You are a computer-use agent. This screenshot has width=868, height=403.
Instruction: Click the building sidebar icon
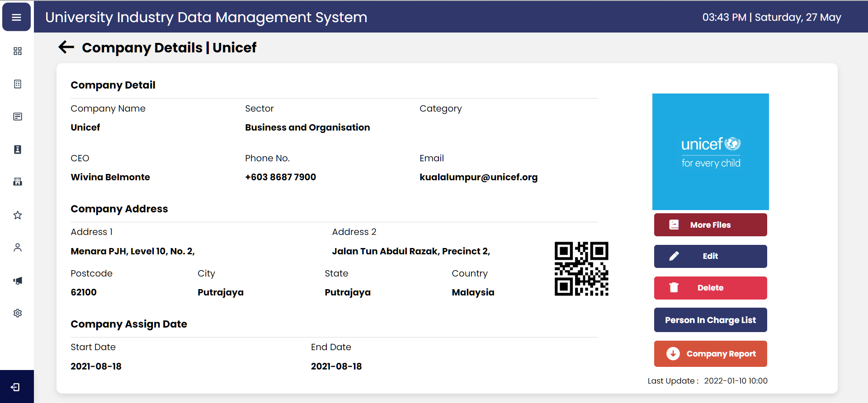(18, 182)
